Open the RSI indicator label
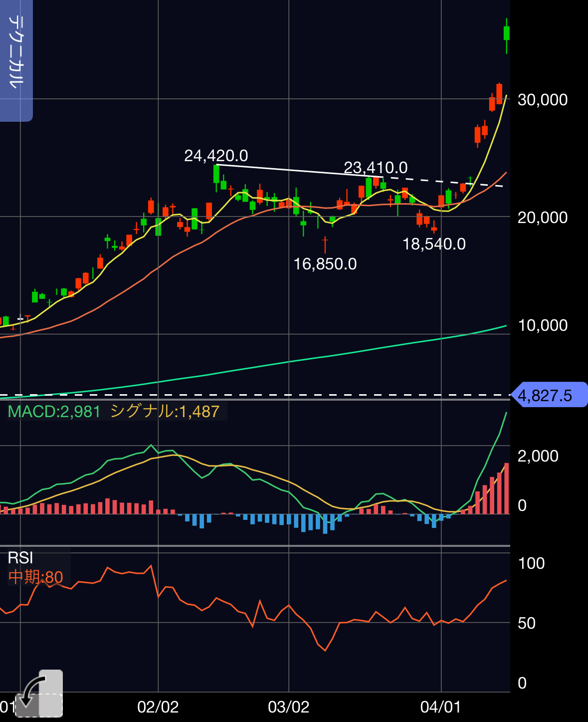Image resolution: width=588 pixels, height=722 pixels. [20, 558]
